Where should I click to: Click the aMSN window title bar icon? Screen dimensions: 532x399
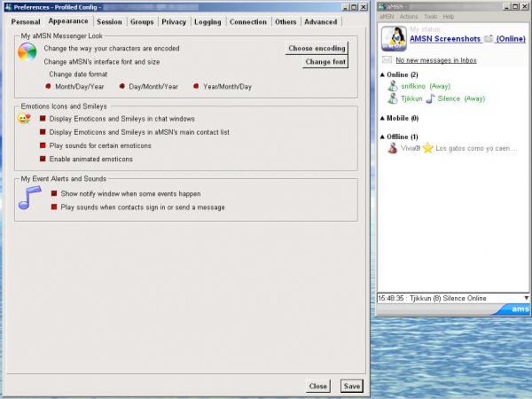[x=382, y=6]
